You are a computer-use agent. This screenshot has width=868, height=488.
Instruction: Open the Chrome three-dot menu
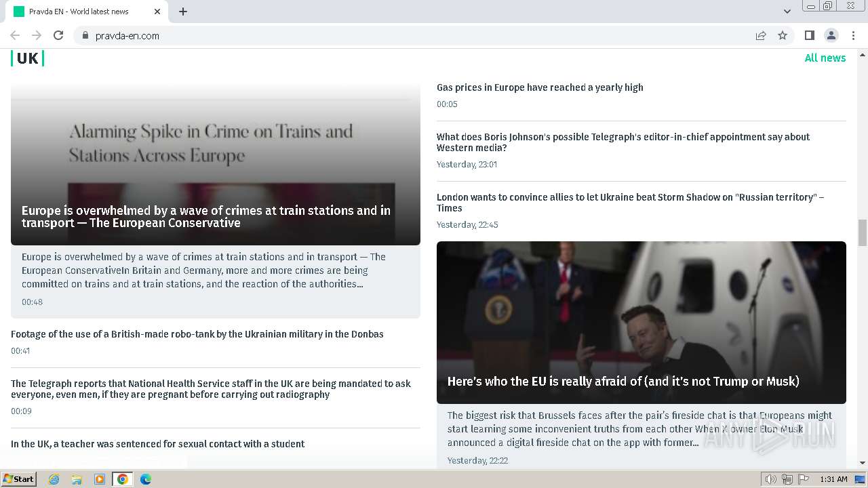(x=853, y=35)
